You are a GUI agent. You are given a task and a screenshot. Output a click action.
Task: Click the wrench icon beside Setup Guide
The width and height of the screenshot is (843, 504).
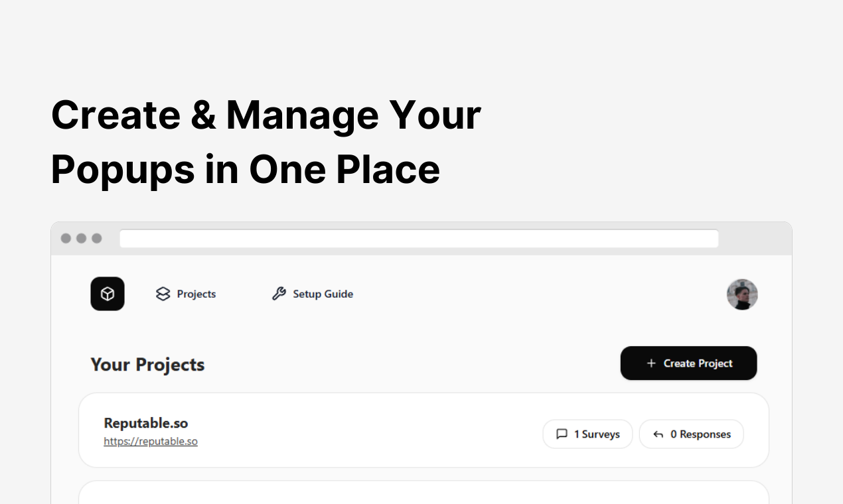coord(279,294)
